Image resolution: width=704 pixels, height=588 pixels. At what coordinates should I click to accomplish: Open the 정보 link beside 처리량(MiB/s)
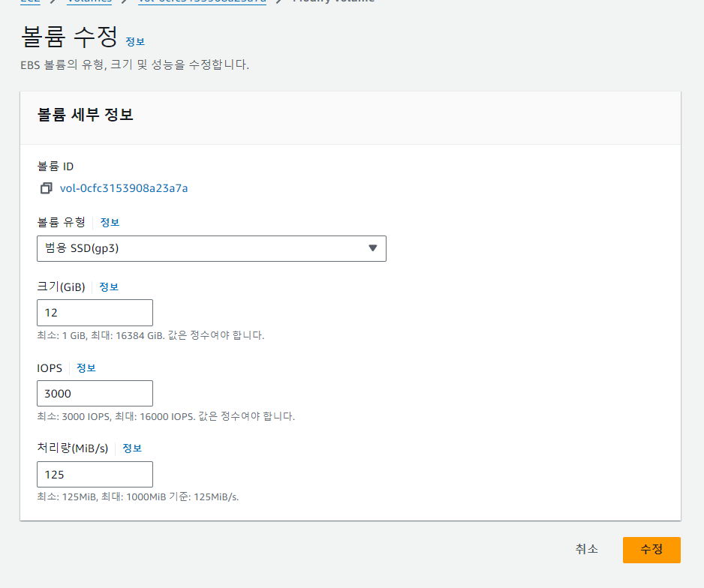click(132, 448)
